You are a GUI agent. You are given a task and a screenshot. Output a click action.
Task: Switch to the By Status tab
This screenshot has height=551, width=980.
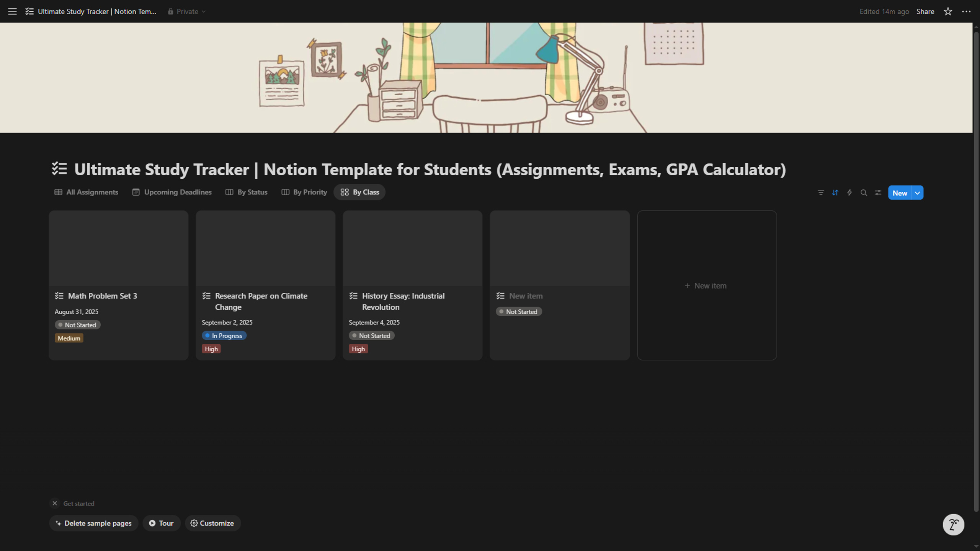(246, 192)
